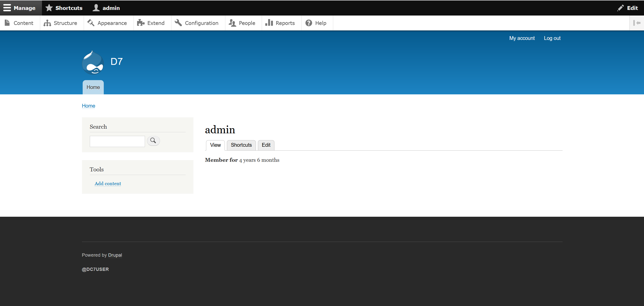Click the Add content link
This screenshot has height=306, width=644.
(108, 184)
